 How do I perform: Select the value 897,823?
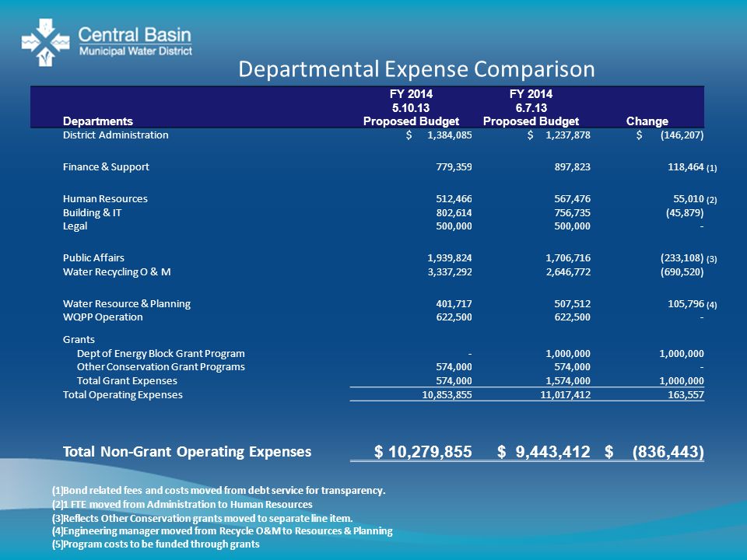(x=572, y=166)
